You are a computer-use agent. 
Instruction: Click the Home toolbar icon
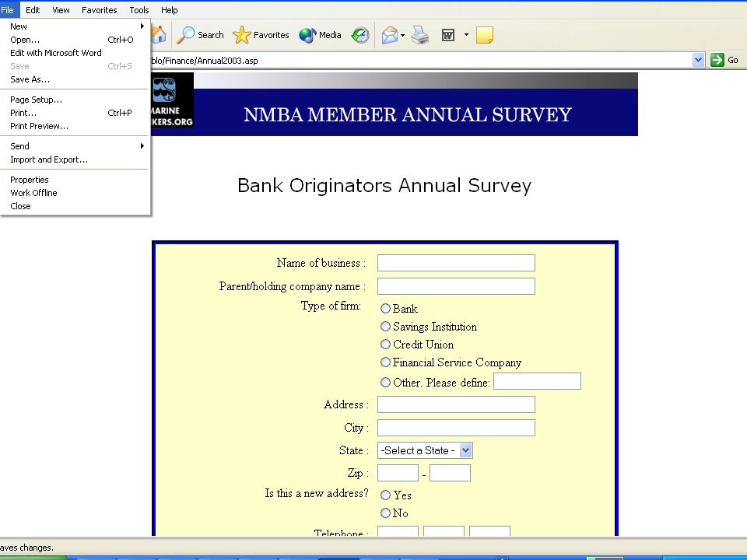pos(159,35)
